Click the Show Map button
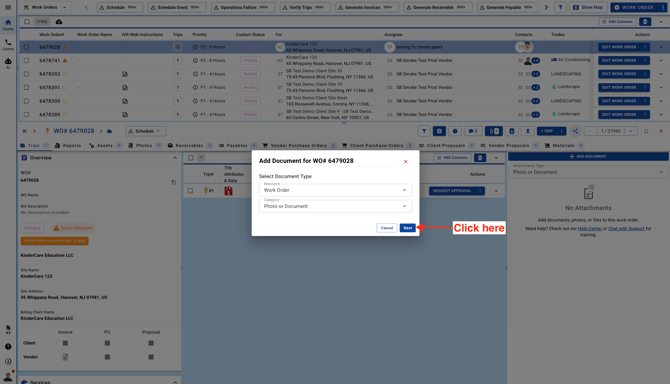 (x=588, y=7)
